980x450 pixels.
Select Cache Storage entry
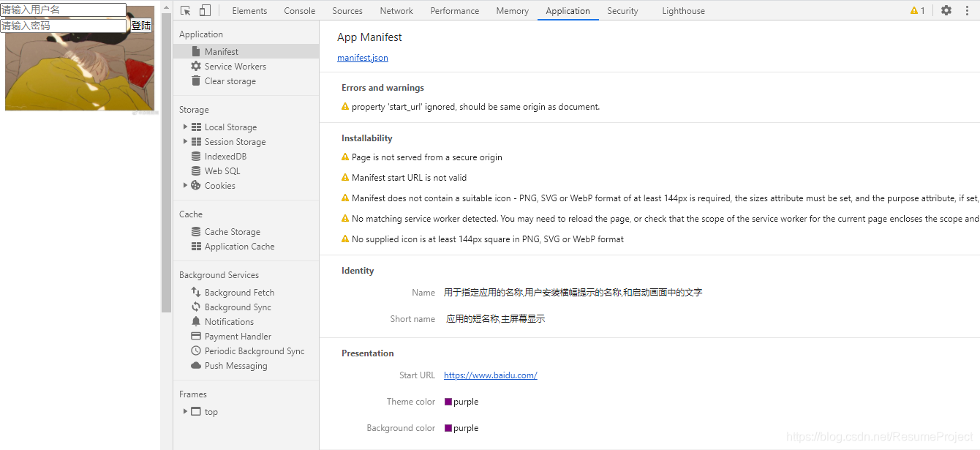click(x=233, y=231)
